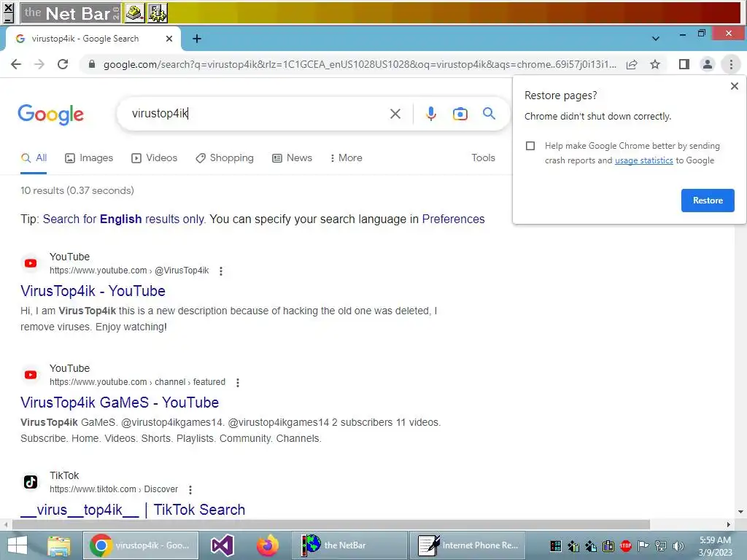Image resolution: width=747 pixels, height=560 pixels.
Task: Click the scroll down arrow at the bottom right
Action: click(x=741, y=513)
